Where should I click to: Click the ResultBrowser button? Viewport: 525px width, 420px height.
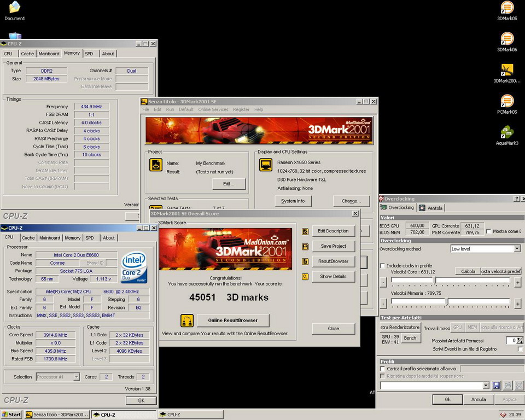[333, 261]
